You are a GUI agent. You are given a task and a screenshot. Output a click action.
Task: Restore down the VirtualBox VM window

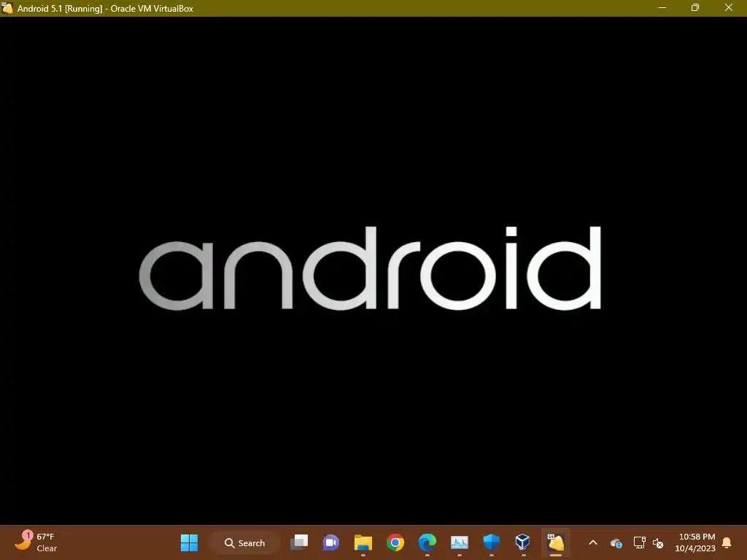tap(695, 7)
